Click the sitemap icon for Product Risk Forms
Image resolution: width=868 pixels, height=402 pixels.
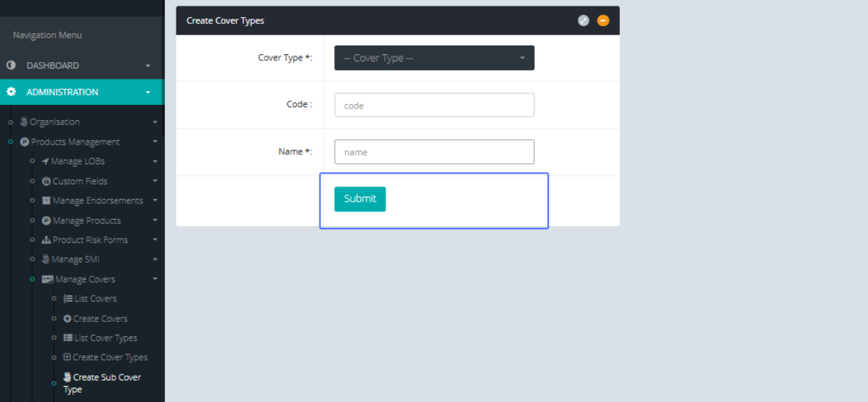point(46,240)
